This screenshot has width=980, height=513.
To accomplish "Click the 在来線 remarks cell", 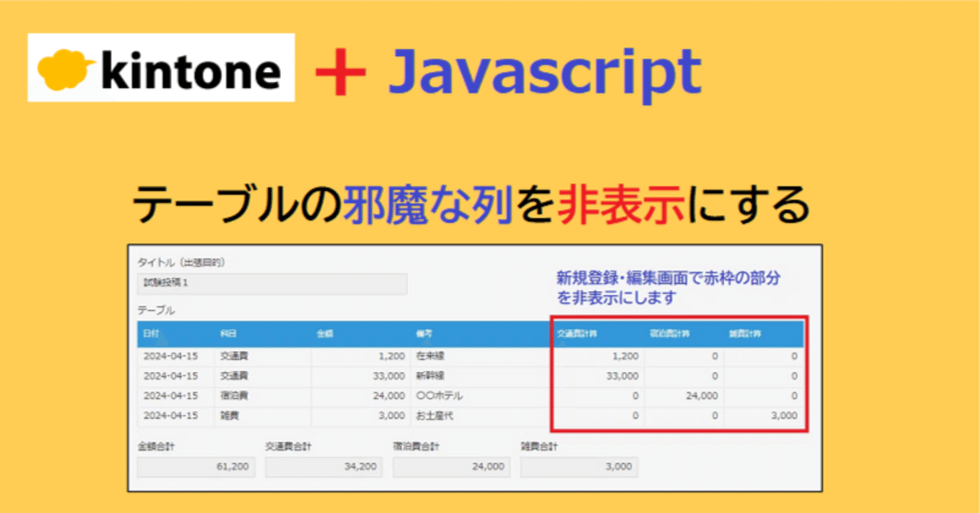I will click(x=430, y=356).
